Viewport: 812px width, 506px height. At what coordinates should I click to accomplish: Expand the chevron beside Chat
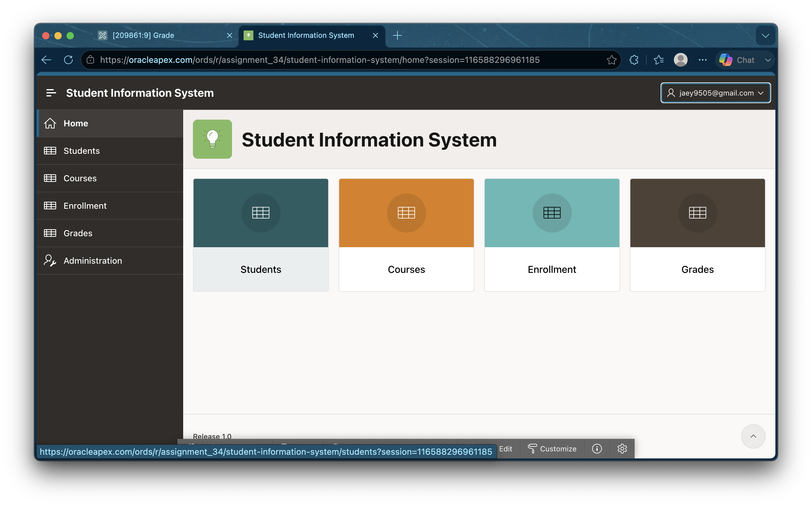click(768, 60)
